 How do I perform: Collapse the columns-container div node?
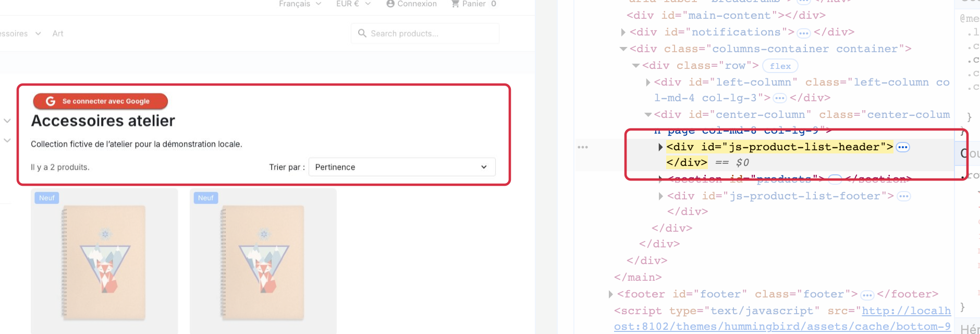point(623,49)
